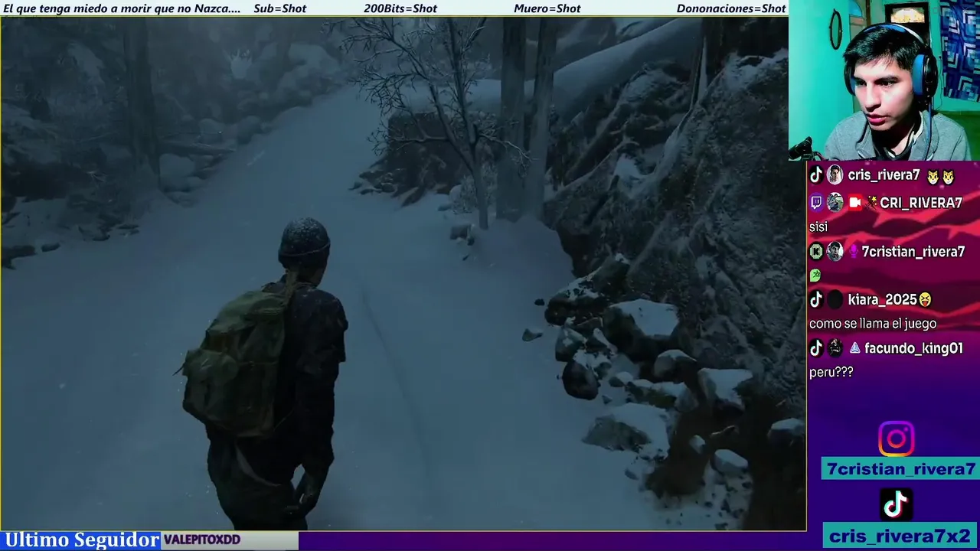Click message "como se llama el juego"
This screenshot has height=551, width=980.
(x=873, y=324)
